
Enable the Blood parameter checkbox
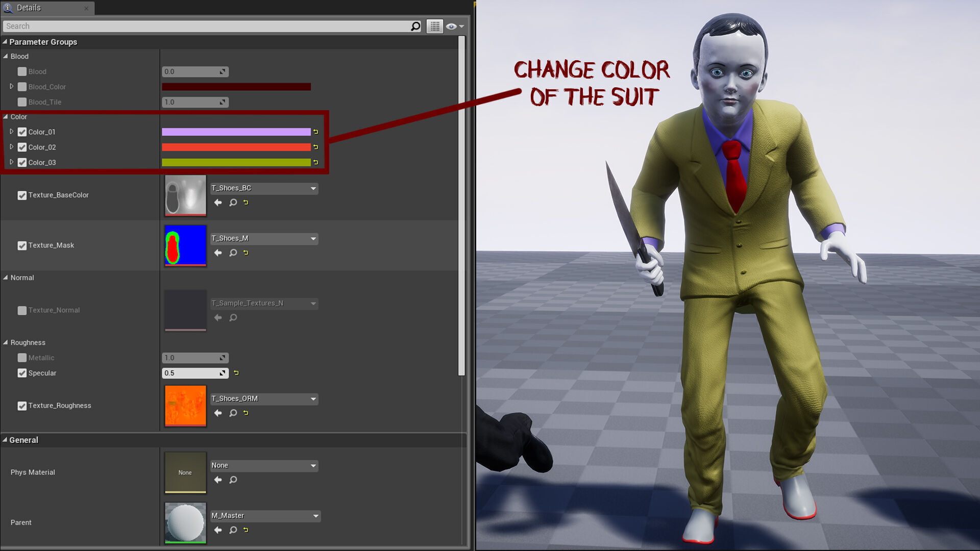coord(22,72)
